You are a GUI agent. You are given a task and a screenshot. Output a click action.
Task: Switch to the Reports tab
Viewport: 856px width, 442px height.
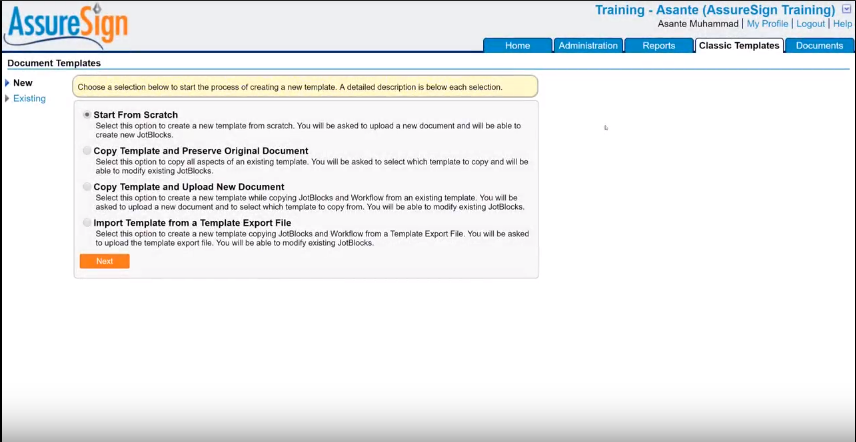tap(658, 45)
